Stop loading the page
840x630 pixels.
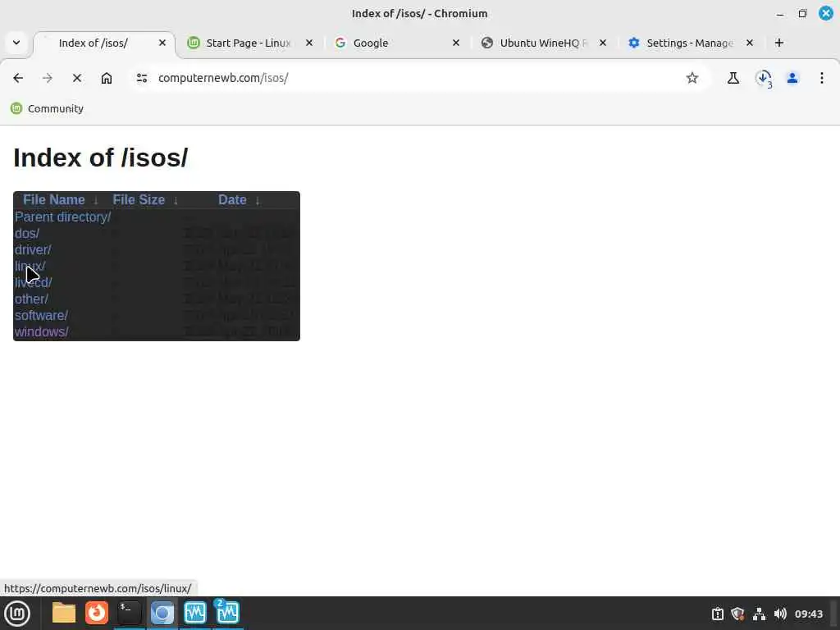point(76,78)
